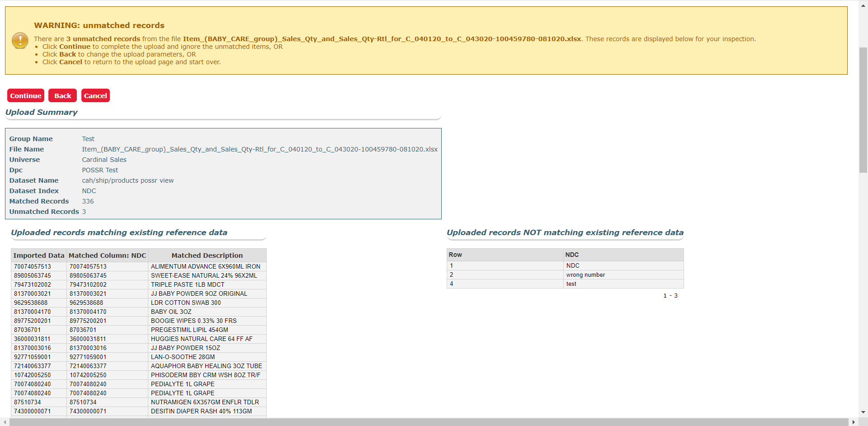Click the NDC header in unmatched table

pos(572,255)
